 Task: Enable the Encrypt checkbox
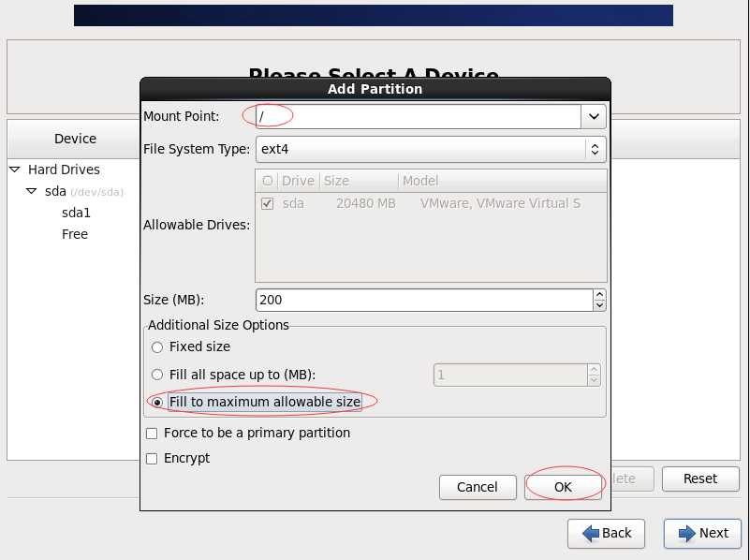click(x=152, y=459)
